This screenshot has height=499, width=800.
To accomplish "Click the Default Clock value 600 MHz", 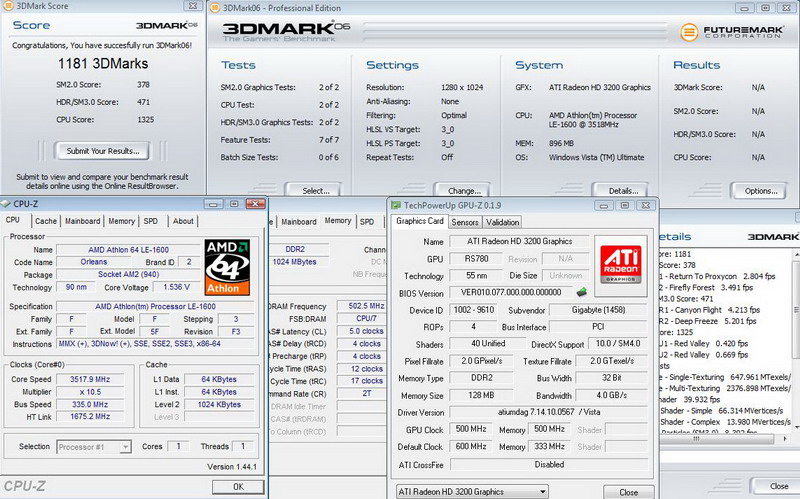I will 470,446.
